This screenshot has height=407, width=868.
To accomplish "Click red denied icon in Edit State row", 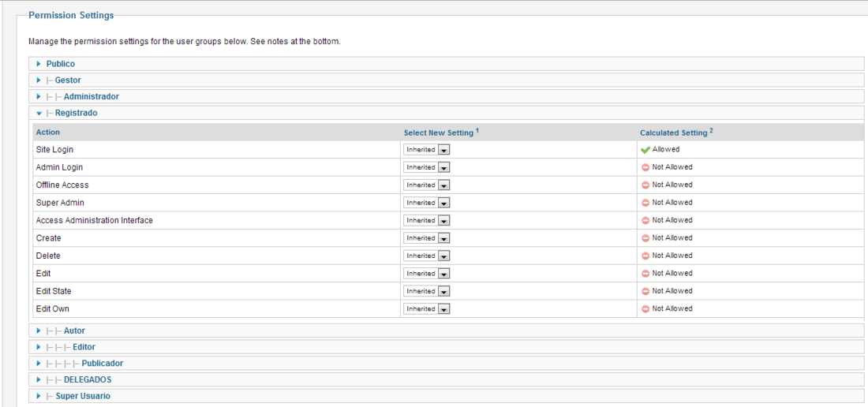I will click(x=645, y=291).
